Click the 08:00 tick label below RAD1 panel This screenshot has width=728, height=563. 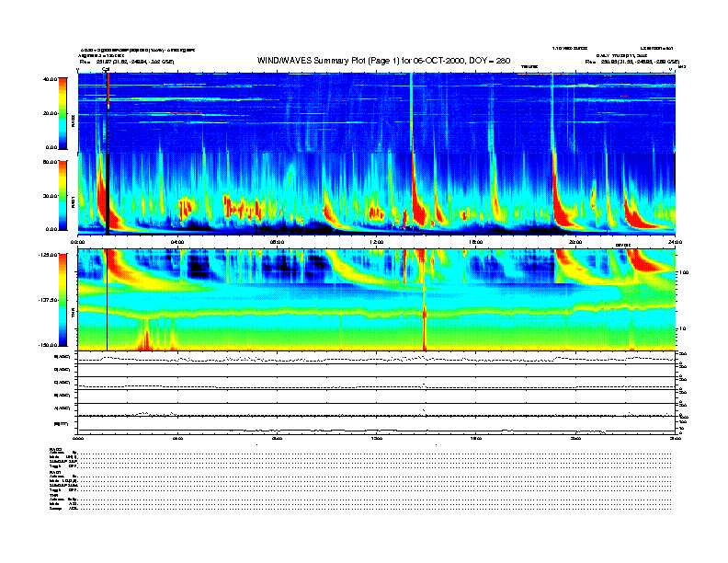click(x=277, y=242)
